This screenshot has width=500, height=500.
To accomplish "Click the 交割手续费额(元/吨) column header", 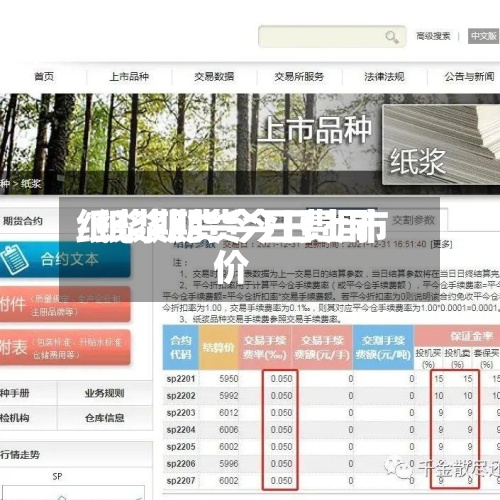I will point(383,347).
